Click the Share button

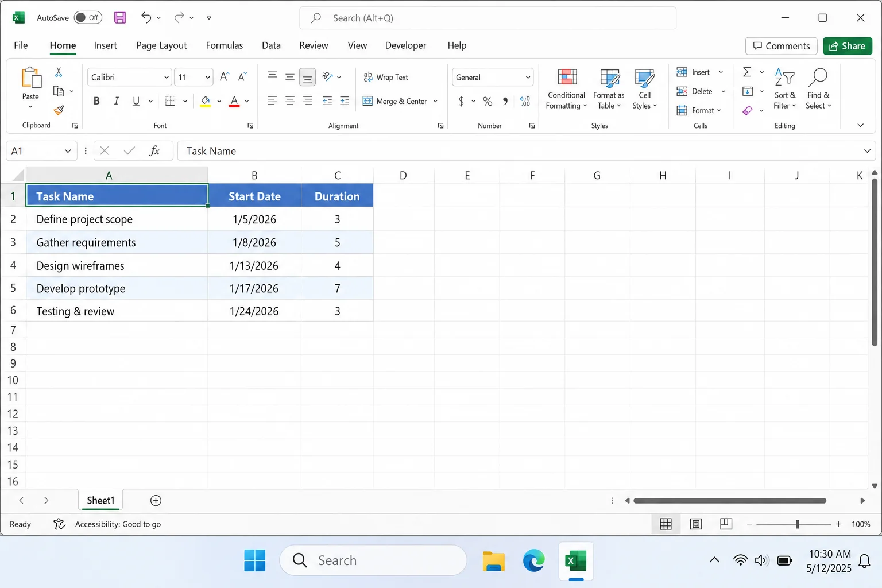click(x=848, y=46)
